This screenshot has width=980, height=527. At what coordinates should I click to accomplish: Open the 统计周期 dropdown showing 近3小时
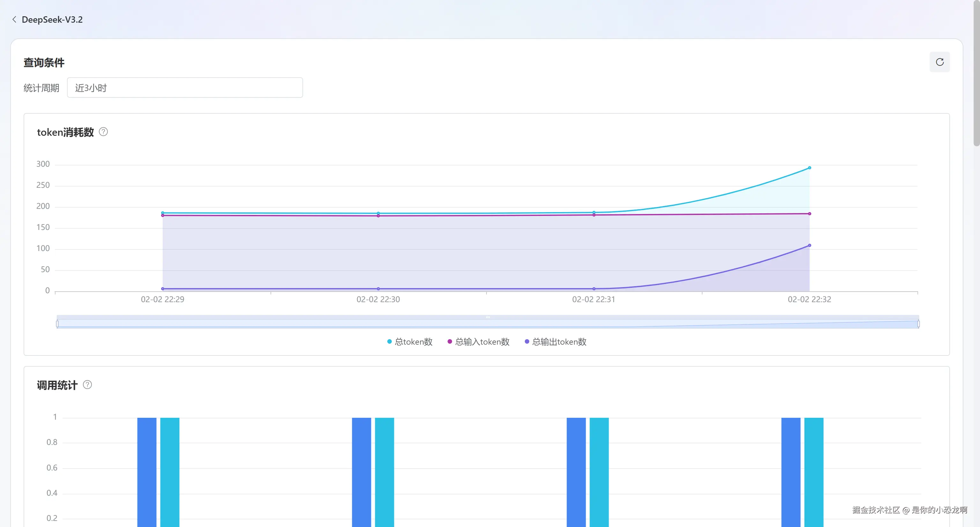coord(185,88)
